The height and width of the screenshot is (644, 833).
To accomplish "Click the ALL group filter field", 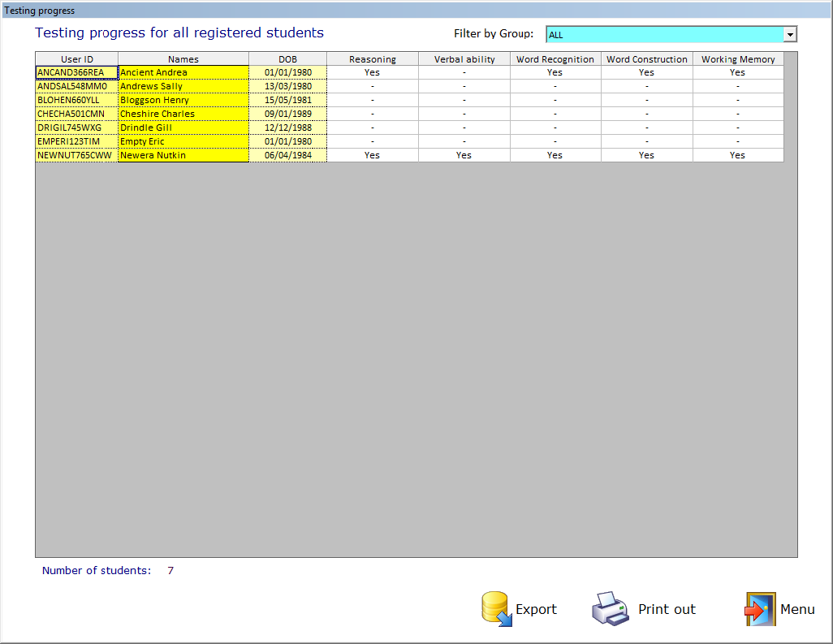I will tap(665, 35).
